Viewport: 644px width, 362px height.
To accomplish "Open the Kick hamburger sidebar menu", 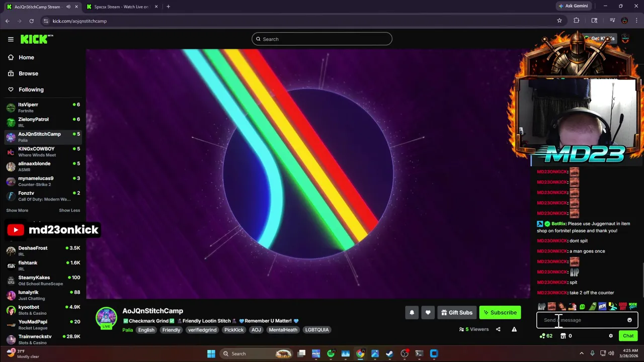I will (x=11, y=39).
